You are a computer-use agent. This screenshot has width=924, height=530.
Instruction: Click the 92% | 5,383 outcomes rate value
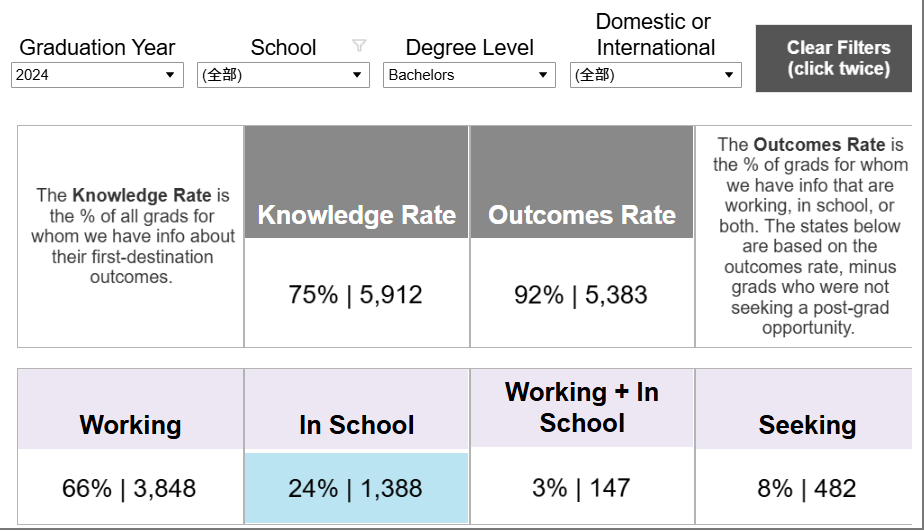[x=580, y=295]
